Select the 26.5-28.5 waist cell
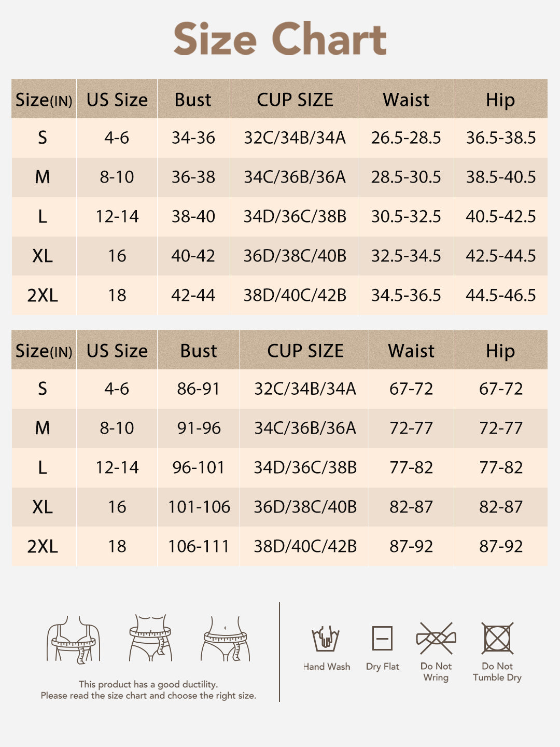560x747 pixels. click(x=406, y=138)
